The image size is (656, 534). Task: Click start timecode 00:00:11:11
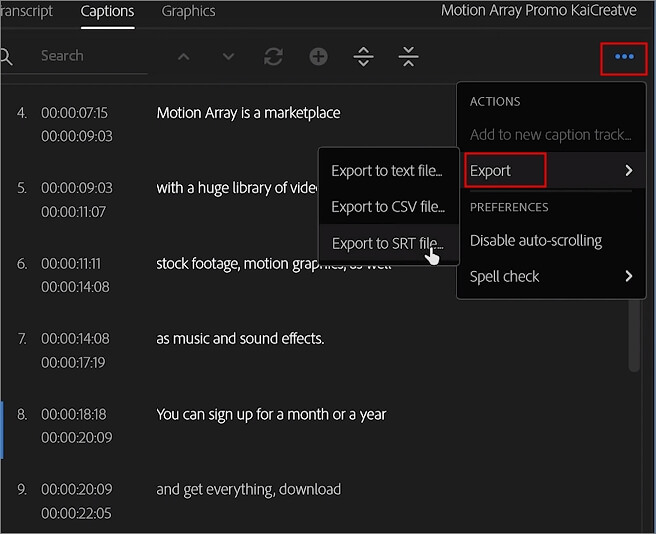click(x=71, y=264)
